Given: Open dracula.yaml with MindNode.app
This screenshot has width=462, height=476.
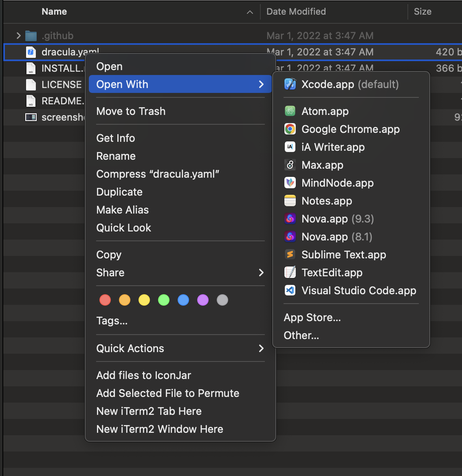Looking at the screenshot, I should coord(337,183).
